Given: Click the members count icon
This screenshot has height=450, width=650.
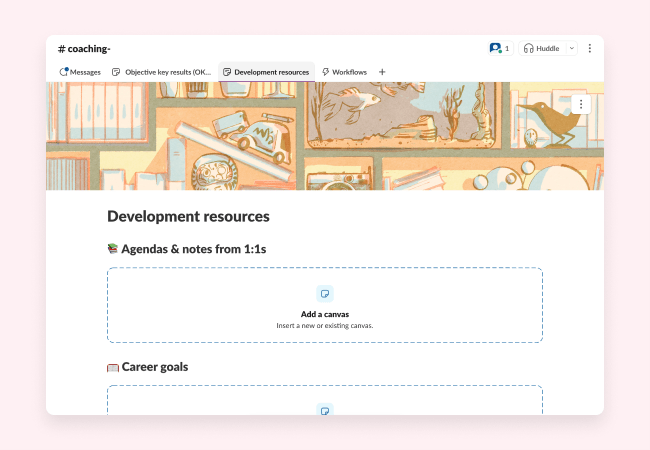Looking at the screenshot, I should coord(499,48).
